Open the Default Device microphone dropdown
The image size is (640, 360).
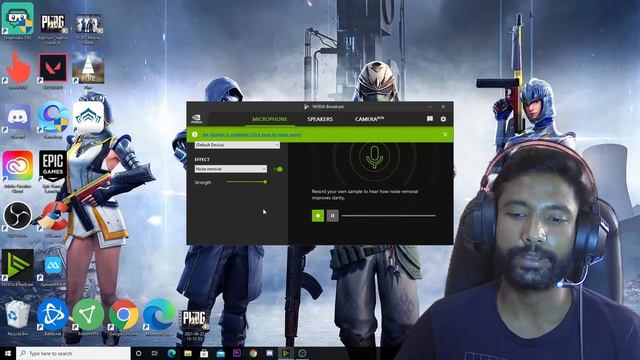click(x=237, y=145)
